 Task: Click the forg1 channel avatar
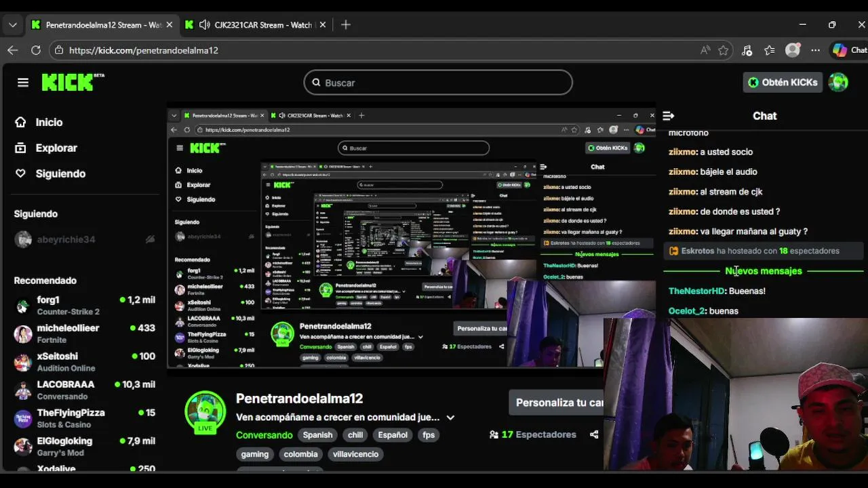point(23,306)
